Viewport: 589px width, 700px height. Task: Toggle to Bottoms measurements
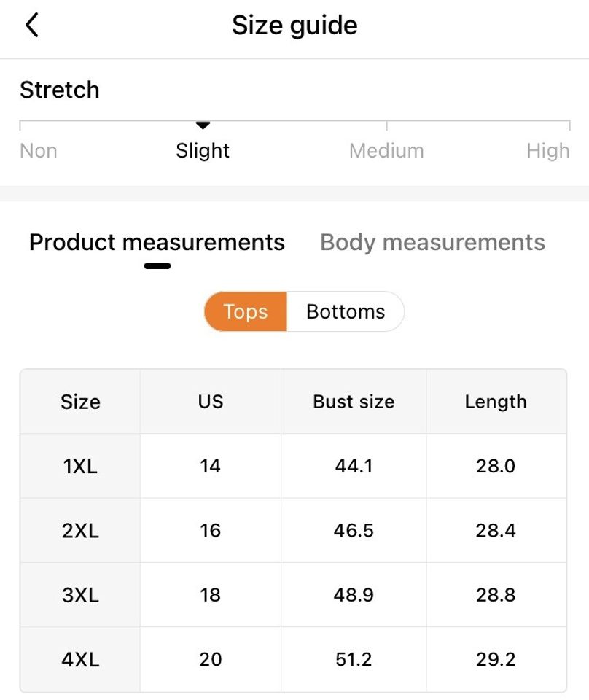(346, 311)
